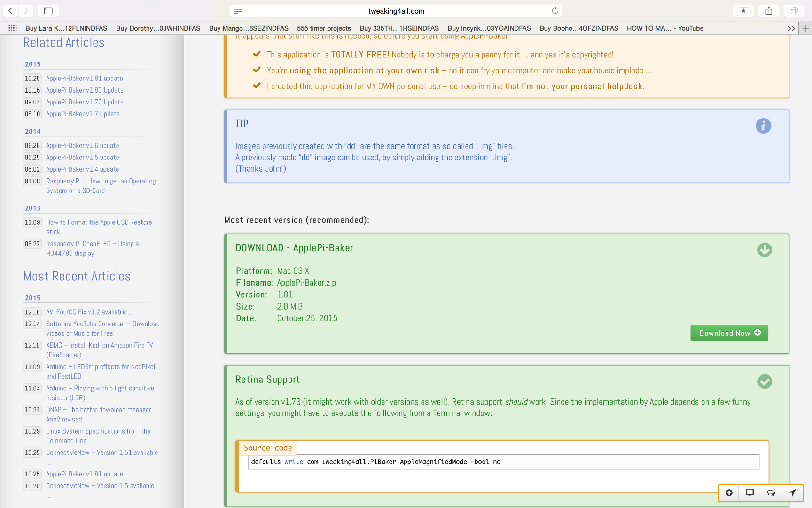The width and height of the screenshot is (812, 508).
Task: Expand hidden bookmarks with double chevron
Action: coord(791,28)
